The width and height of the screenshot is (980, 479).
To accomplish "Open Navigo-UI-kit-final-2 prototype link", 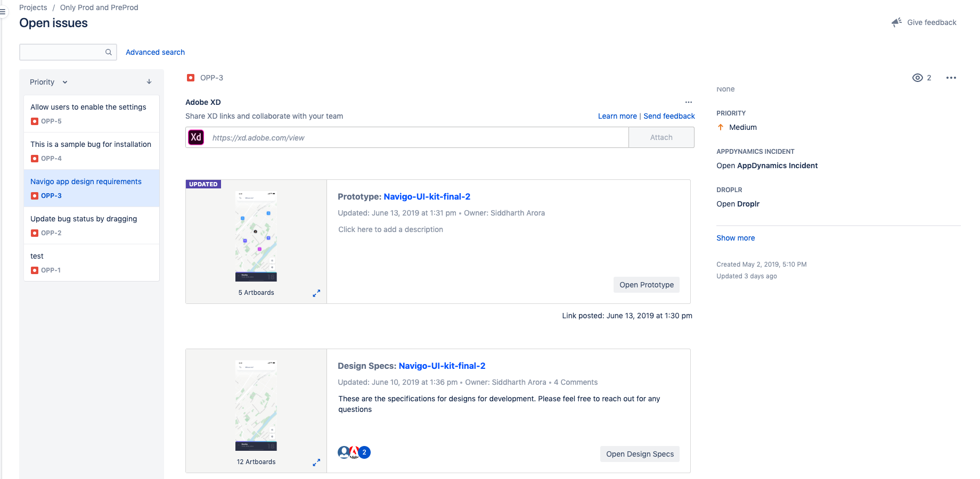I will click(427, 196).
